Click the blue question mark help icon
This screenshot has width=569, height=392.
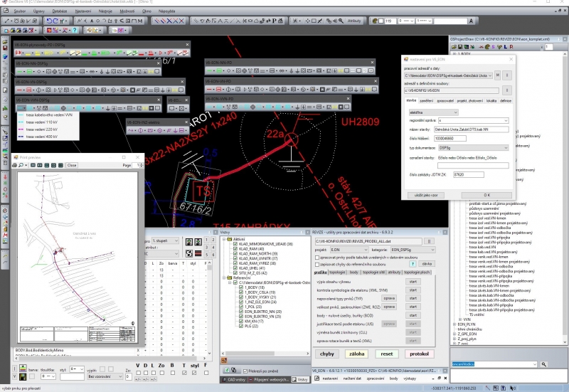click(75, 30)
